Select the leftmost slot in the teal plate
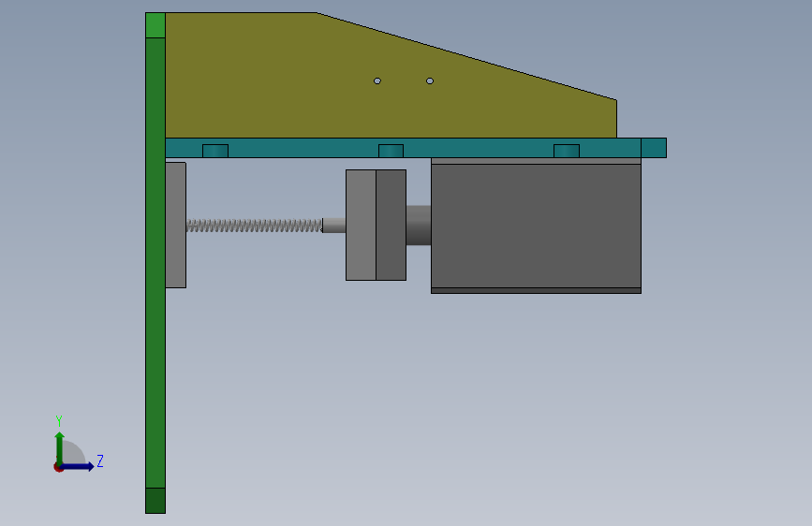 [215, 152]
